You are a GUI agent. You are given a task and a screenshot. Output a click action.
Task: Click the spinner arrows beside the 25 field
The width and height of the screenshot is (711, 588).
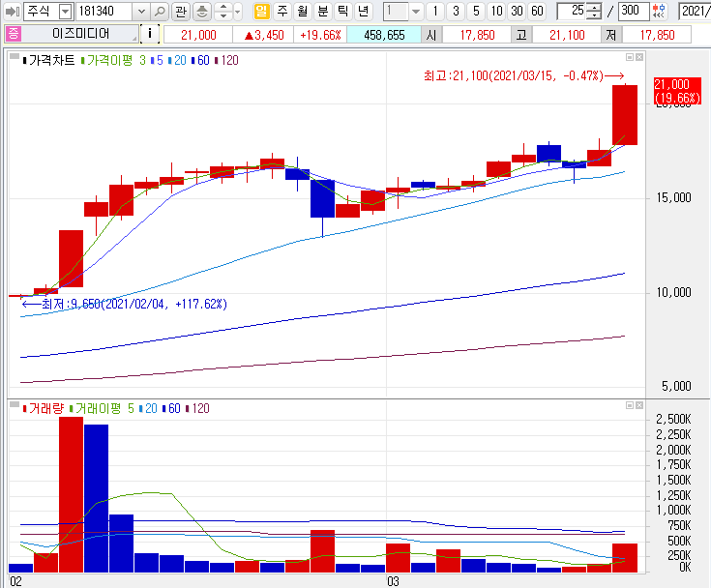pyautogui.click(x=594, y=11)
